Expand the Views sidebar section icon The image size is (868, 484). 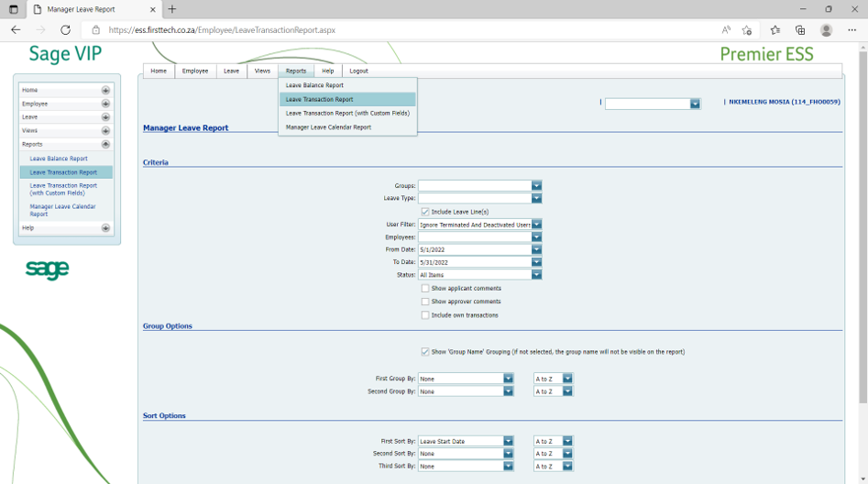pos(105,131)
